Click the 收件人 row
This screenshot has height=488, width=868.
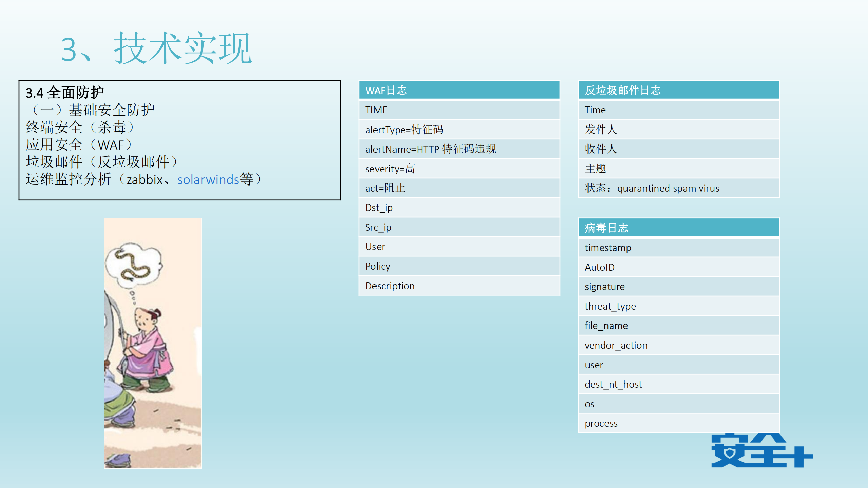pos(678,149)
